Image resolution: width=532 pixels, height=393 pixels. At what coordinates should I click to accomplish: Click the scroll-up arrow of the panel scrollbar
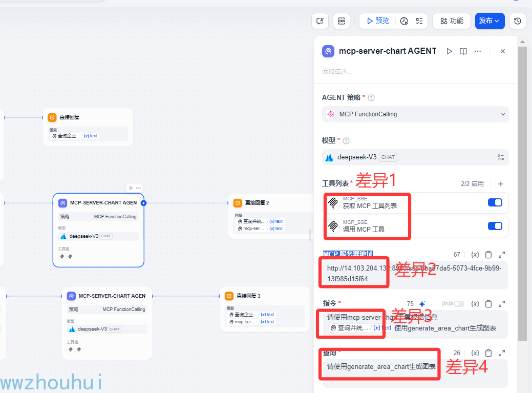(x=522, y=42)
